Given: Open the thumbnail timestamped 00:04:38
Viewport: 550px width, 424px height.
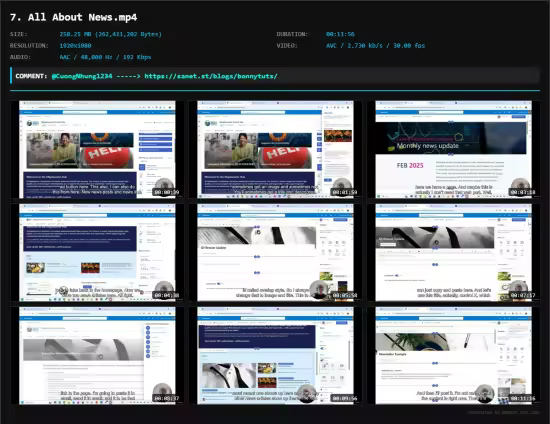Looking at the screenshot, I should pyautogui.click(x=97, y=253).
